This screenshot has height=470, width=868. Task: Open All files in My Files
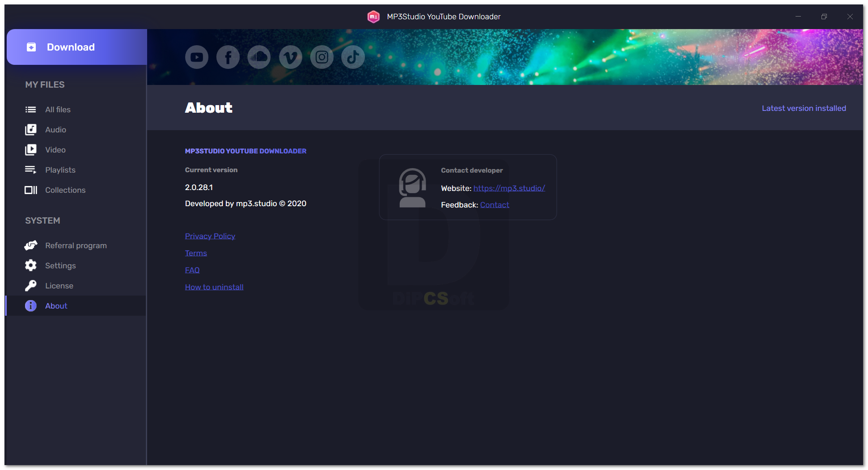[x=76, y=110]
